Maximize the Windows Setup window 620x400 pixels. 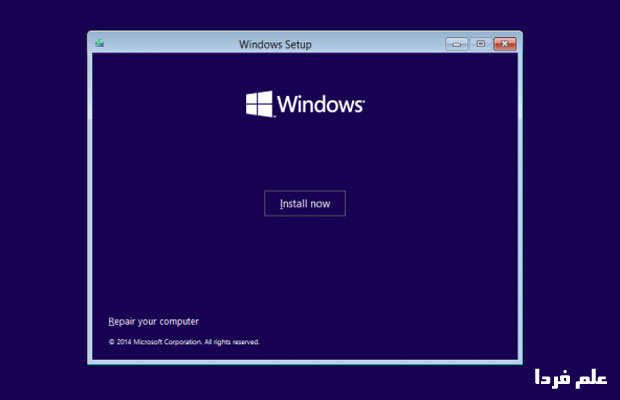point(480,43)
